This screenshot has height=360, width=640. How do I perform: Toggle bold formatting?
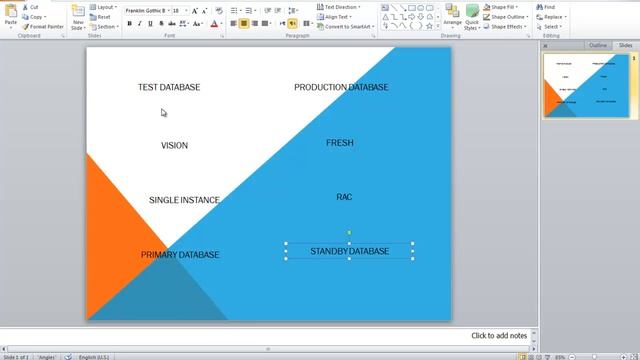[x=129, y=24]
